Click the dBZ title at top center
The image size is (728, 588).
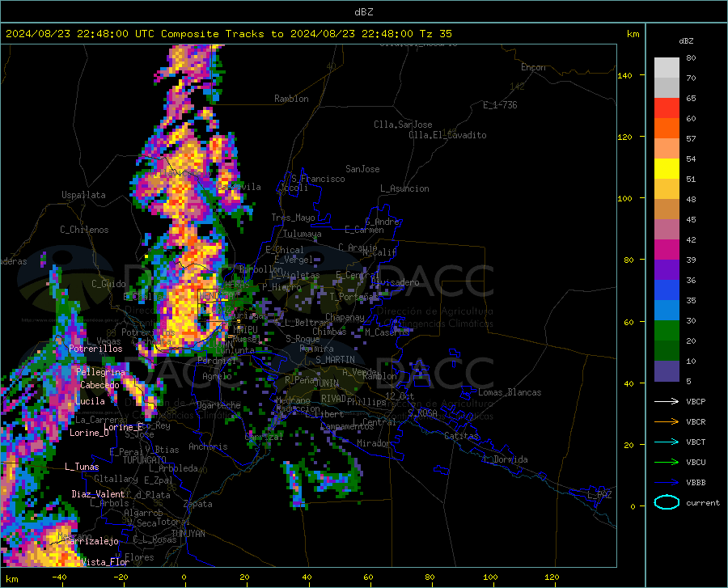click(x=363, y=12)
